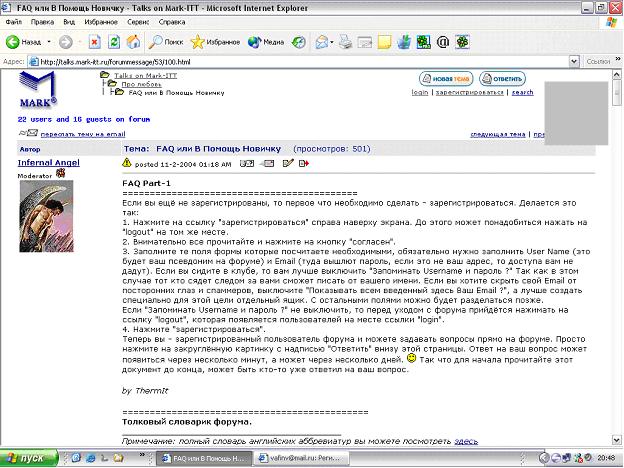Viewport: 624px width, 468px height.
Task: Open the Избранное menu in menu bar
Action: (x=101, y=22)
